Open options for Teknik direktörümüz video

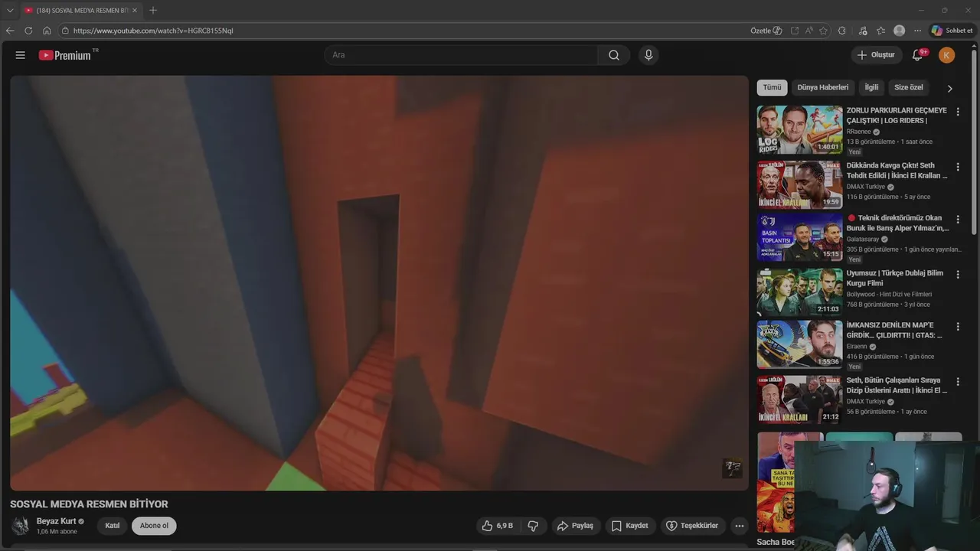coord(958,220)
